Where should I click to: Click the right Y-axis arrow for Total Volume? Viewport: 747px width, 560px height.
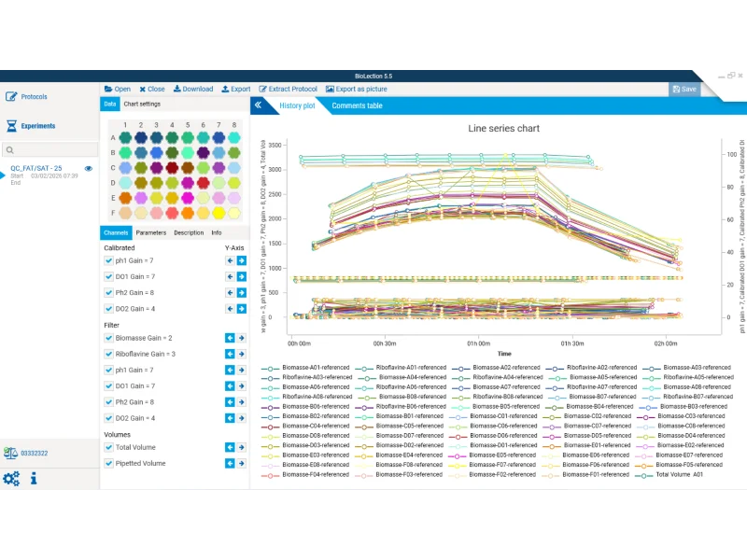point(242,447)
